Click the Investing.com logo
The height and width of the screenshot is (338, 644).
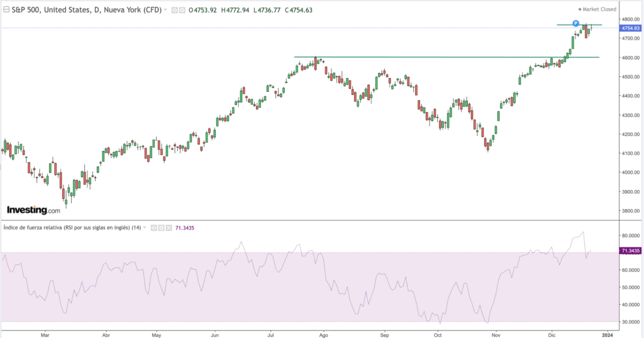point(33,210)
